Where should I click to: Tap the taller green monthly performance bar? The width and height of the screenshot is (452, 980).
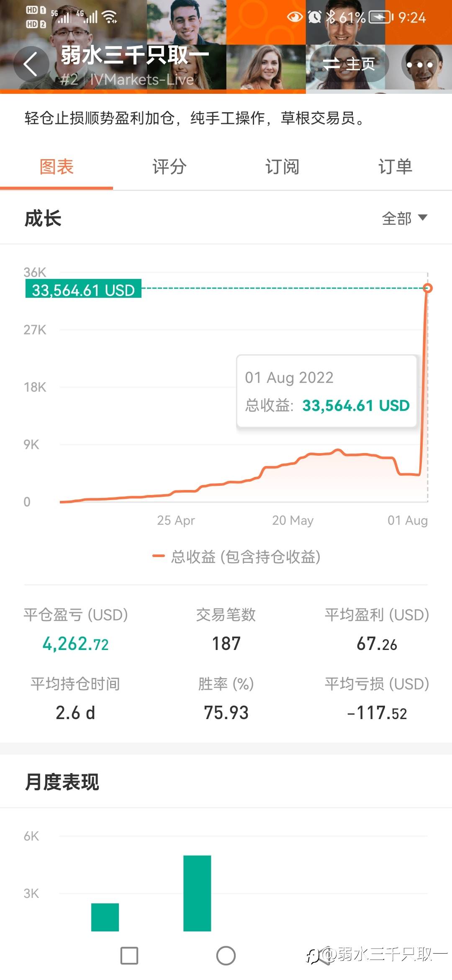coord(197,893)
